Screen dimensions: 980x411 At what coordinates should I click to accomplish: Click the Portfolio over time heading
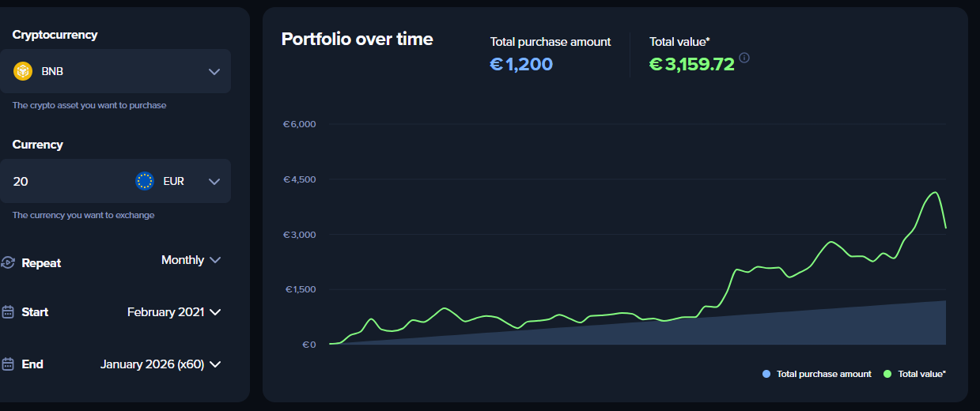pyautogui.click(x=357, y=39)
